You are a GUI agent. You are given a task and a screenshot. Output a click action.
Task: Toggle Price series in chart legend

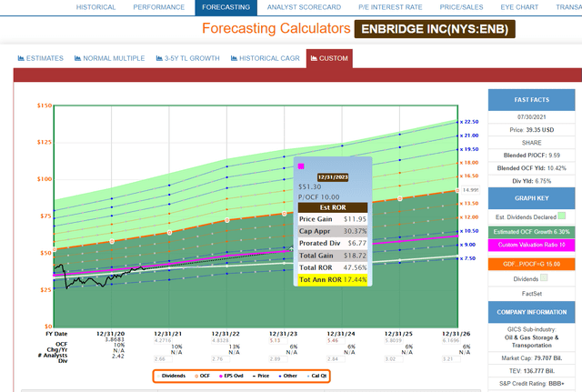[261, 376]
